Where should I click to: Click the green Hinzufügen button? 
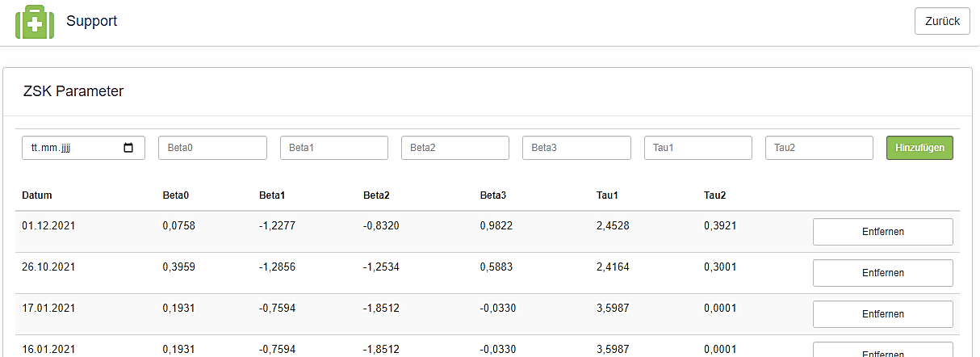point(919,148)
